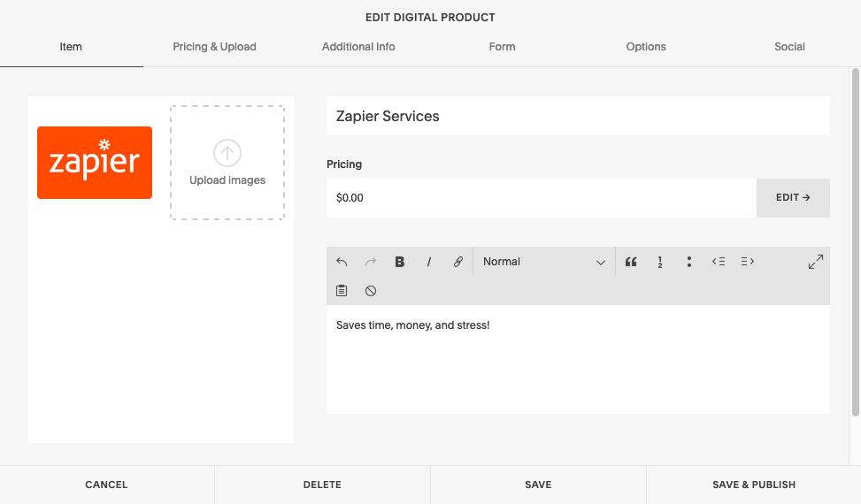Screen dimensions: 861x504
Task: Click the vertical scrollbar on the right
Action: point(855,242)
